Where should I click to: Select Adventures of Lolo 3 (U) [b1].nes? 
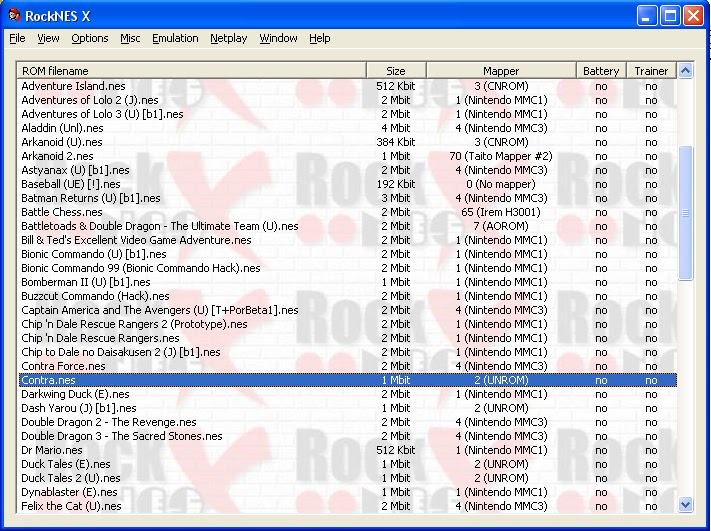(x=347, y=114)
